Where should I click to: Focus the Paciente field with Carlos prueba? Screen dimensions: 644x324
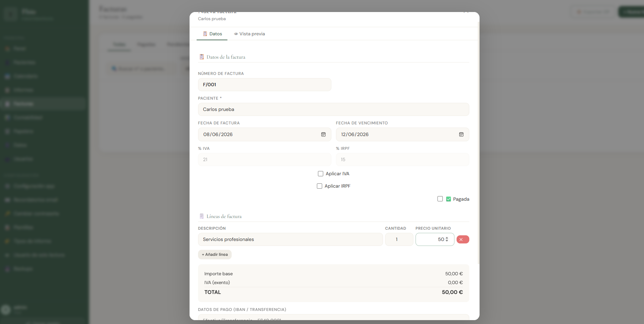tap(333, 110)
